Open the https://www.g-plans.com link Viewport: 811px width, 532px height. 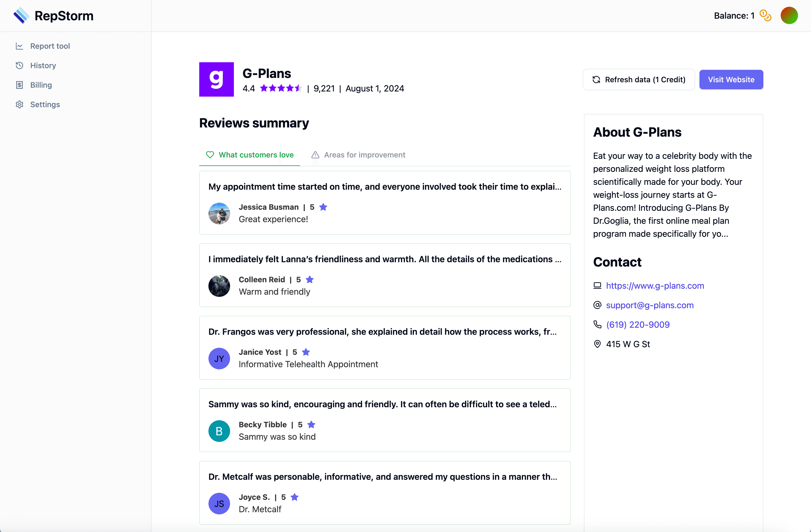pyautogui.click(x=655, y=285)
